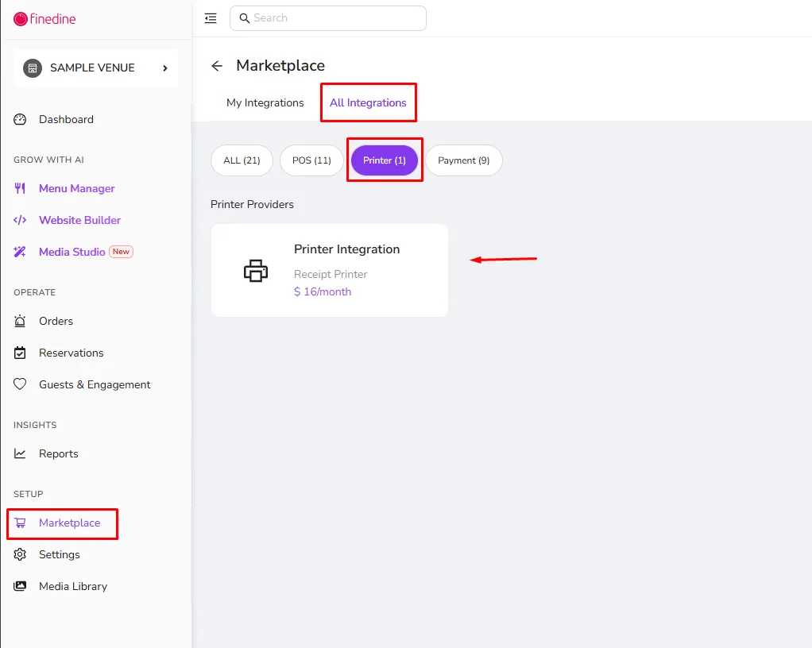The image size is (812, 648).
Task: Filter by Payment (9) category
Action: tap(463, 160)
